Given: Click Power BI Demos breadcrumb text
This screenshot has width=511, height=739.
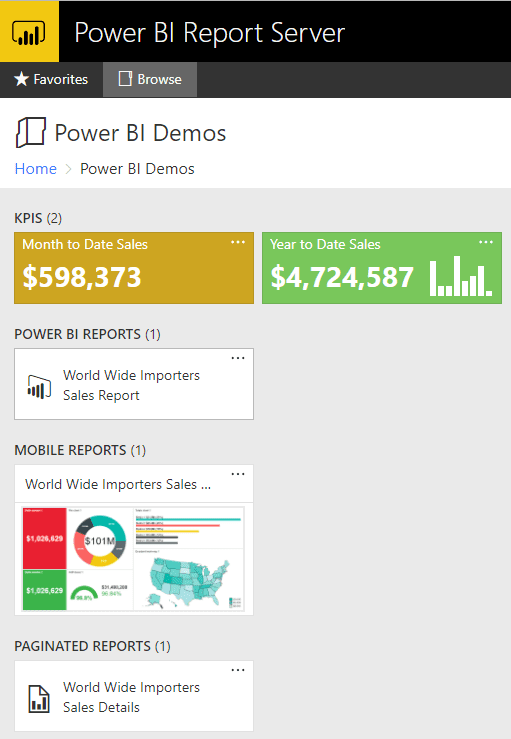Looking at the screenshot, I should pyautogui.click(x=137, y=169).
